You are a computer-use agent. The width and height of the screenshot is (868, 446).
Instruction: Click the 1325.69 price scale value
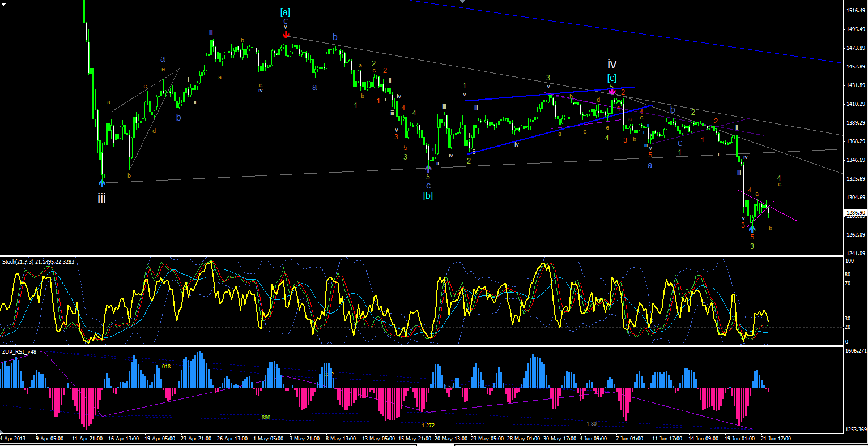(x=854, y=179)
